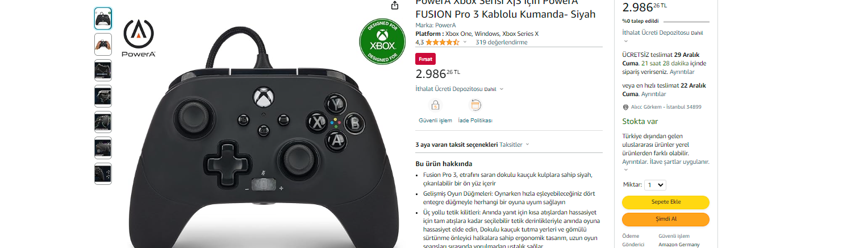Open the İade Politikası return icon
868x248 pixels.
coord(475,105)
